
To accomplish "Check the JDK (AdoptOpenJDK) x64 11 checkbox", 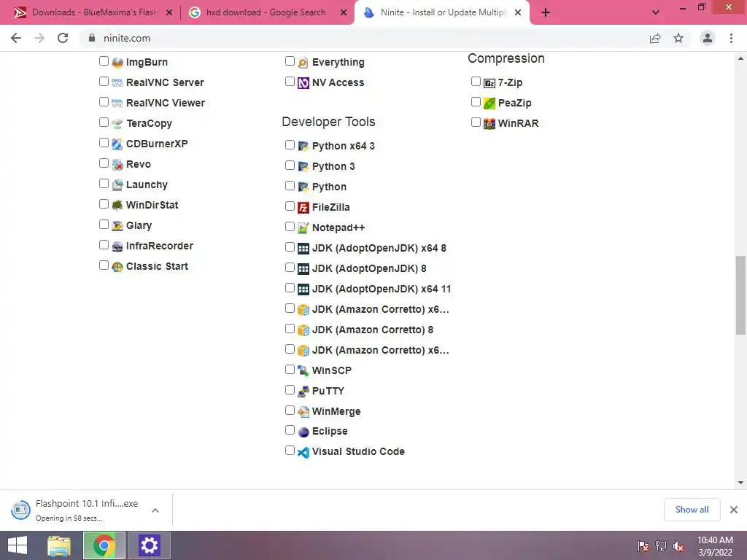I will click(x=290, y=288).
